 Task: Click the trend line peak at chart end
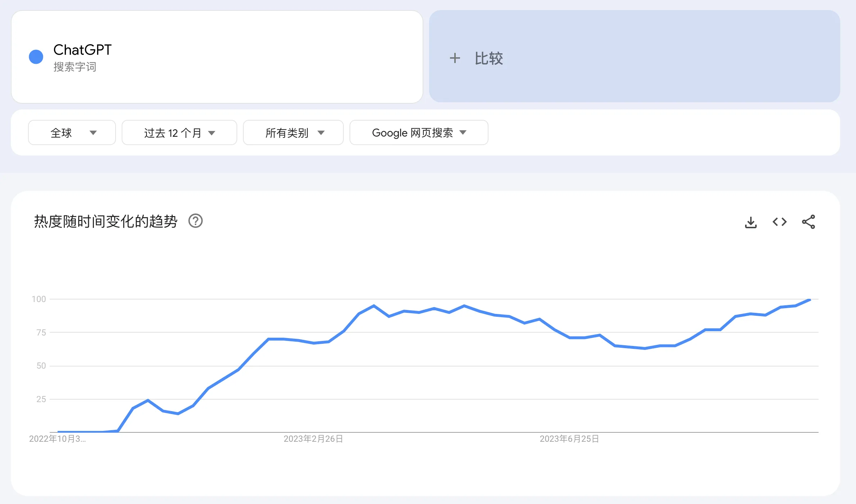[809, 300]
